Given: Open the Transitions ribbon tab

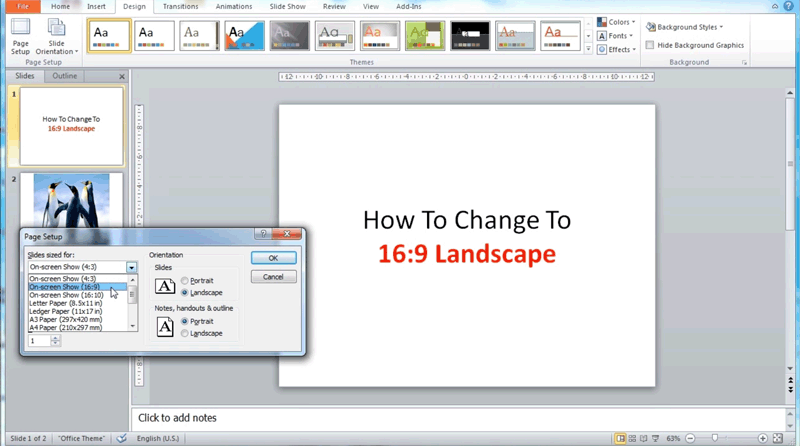Looking at the screenshot, I should [180, 6].
